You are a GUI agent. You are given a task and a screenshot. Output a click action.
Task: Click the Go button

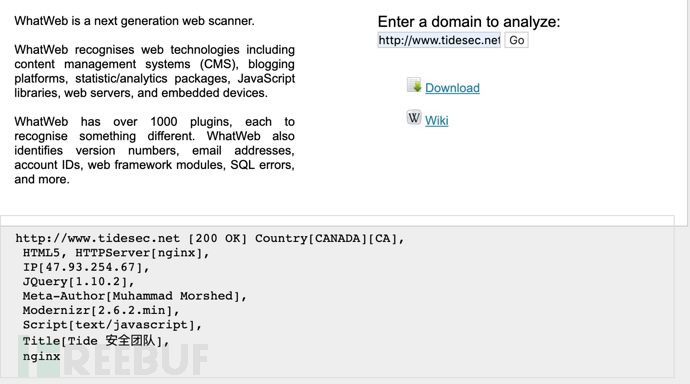516,40
